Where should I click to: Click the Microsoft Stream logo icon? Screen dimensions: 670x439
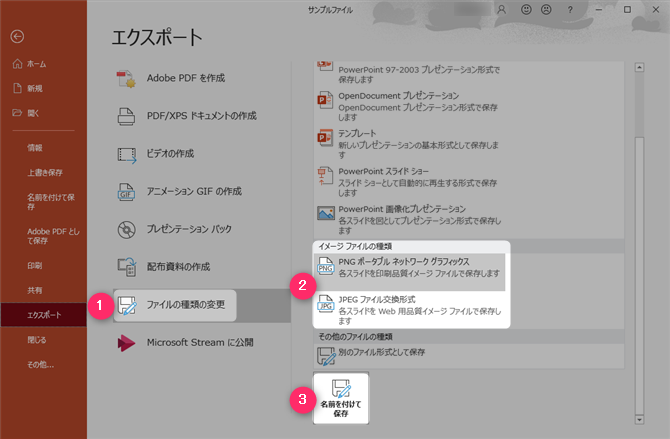(x=126, y=343)
